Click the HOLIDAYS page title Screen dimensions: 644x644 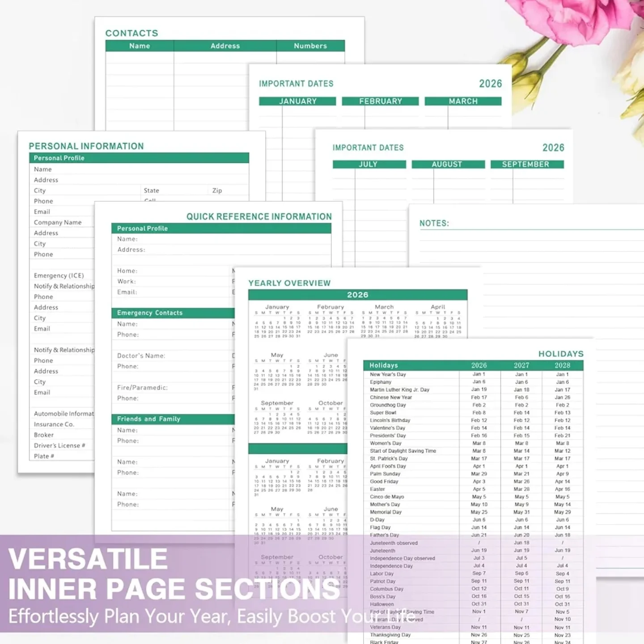click(x=561, y=354)
